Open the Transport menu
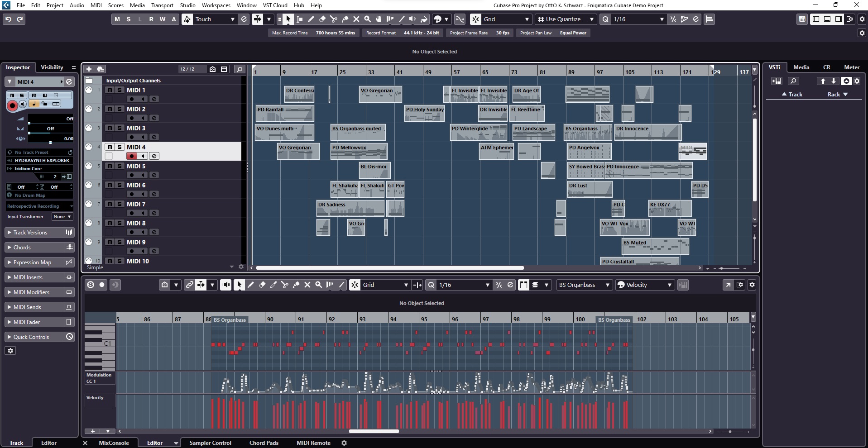This screenshot has height=448, width=868. coord(162,5)
